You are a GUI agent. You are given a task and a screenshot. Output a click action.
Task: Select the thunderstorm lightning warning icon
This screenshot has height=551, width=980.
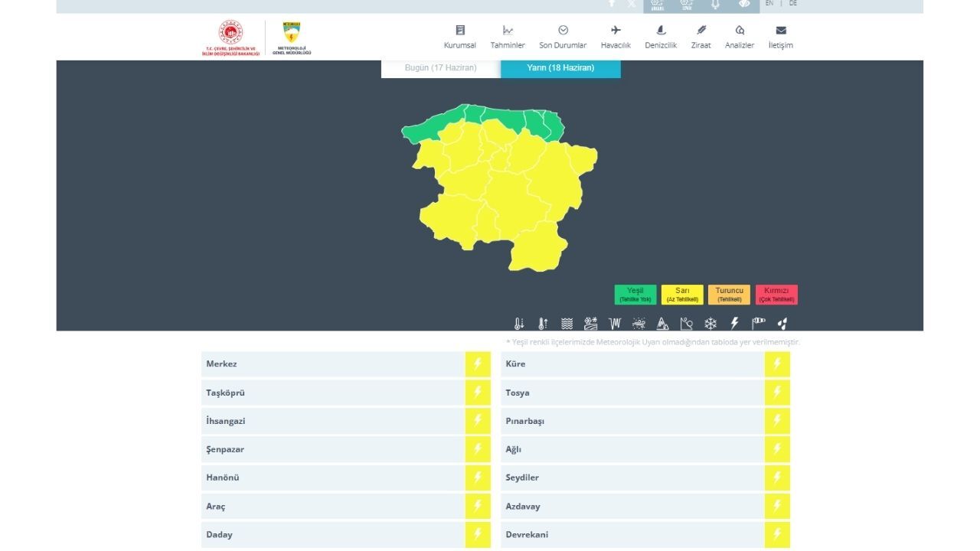[x=734, y=323]
